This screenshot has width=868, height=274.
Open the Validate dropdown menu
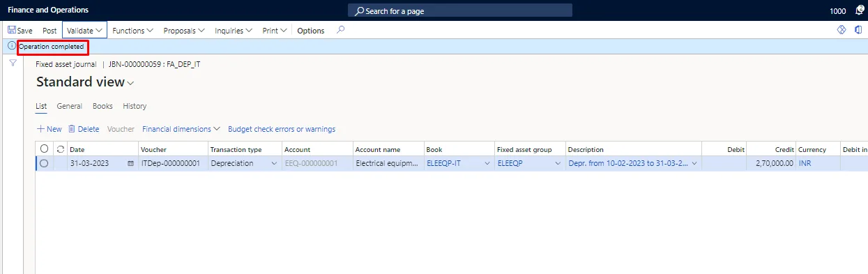[84, 31]
